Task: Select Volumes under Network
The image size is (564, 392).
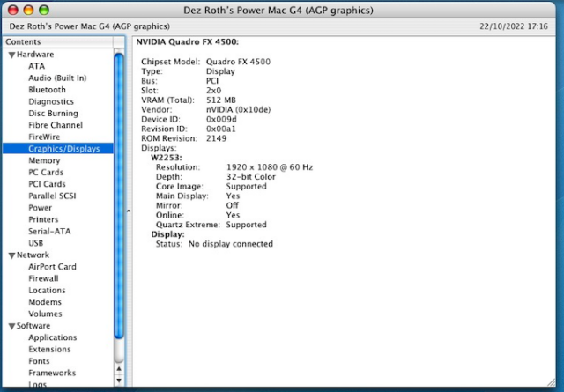Action: click(x=45, y=314)
